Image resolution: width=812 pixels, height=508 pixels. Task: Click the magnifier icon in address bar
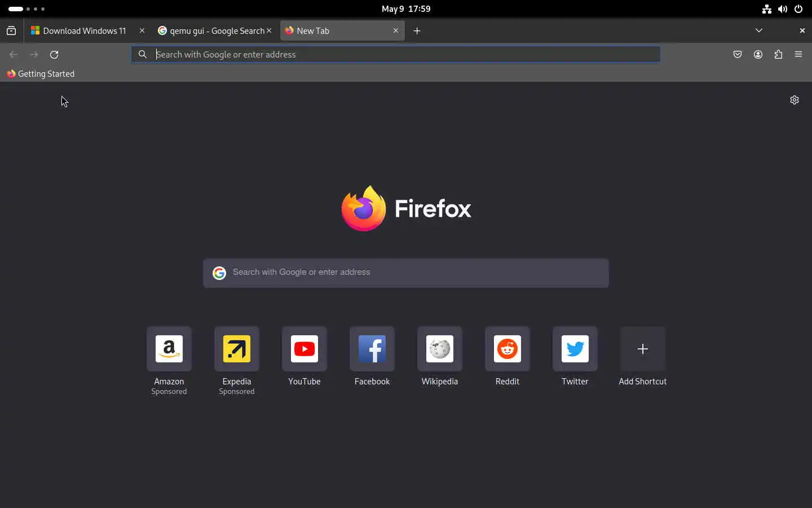(143, 54)
